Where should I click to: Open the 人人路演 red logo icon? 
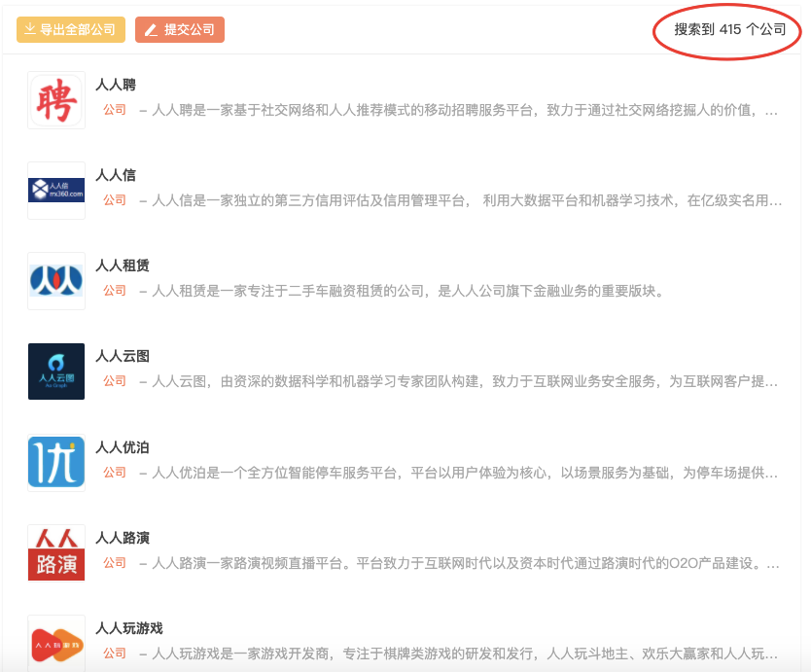pos(56,553)
